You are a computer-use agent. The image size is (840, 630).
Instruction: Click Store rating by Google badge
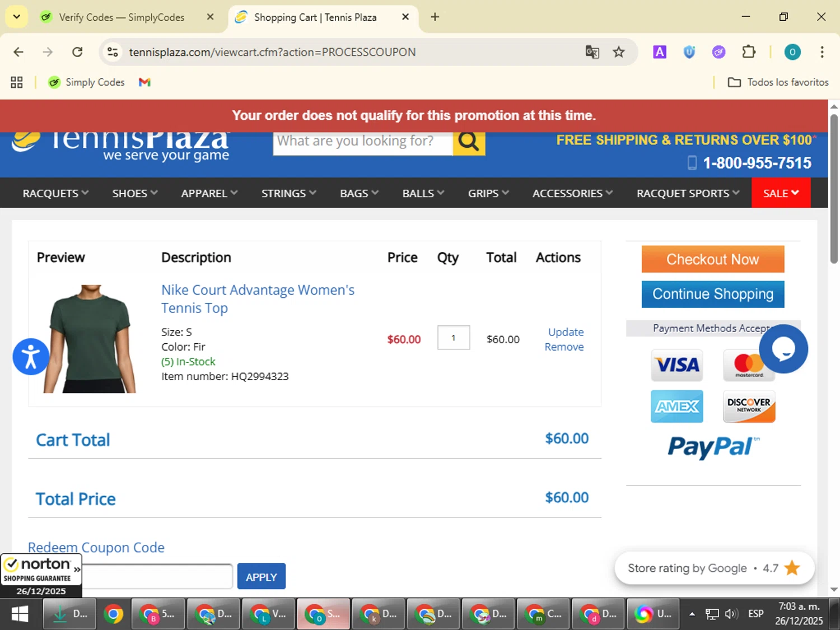tap(714, 568)
